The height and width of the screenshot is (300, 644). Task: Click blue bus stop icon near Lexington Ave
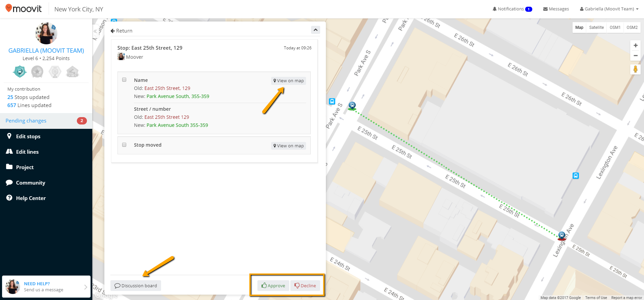coord(576,176)
